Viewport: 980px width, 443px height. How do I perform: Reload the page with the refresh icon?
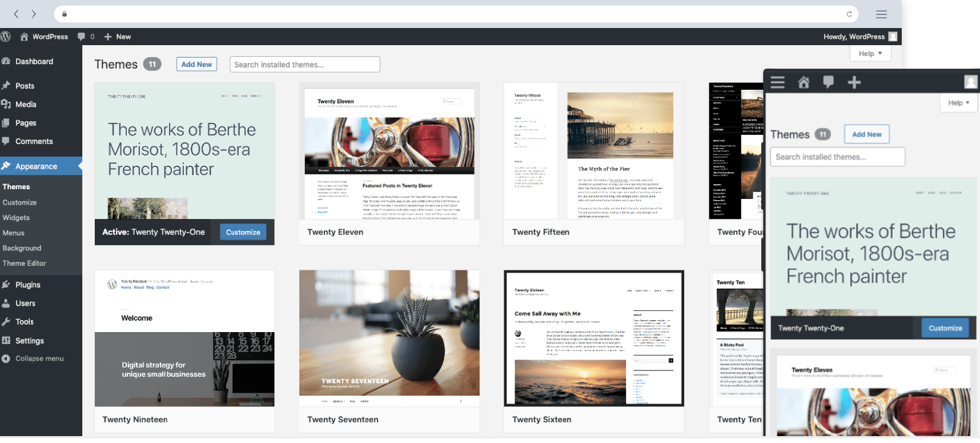click(849, 14)
